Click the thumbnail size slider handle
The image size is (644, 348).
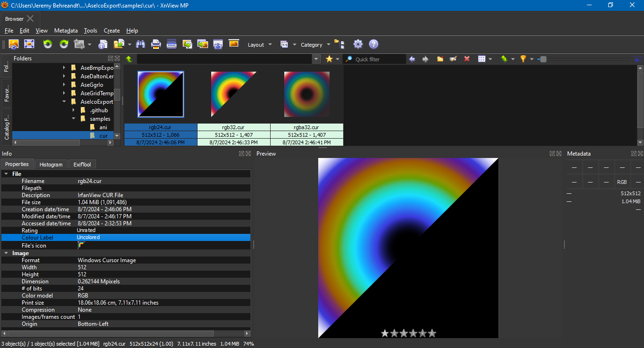pos(543,59)
